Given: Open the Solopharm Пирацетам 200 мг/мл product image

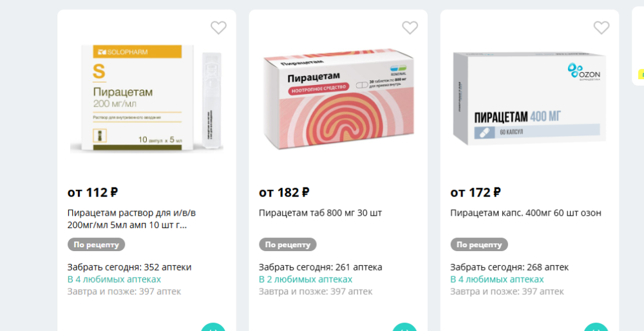Looking at the screenshot, I should point(147,99).
